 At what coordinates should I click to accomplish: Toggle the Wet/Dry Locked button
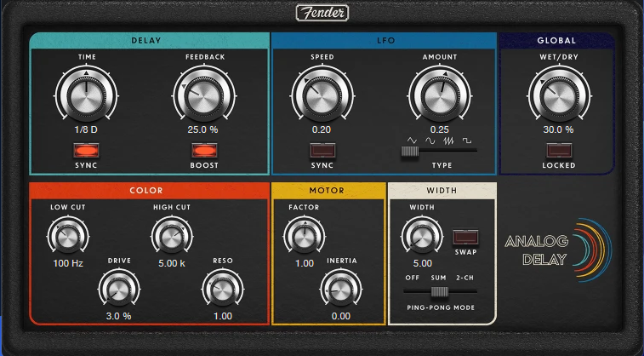556,151
